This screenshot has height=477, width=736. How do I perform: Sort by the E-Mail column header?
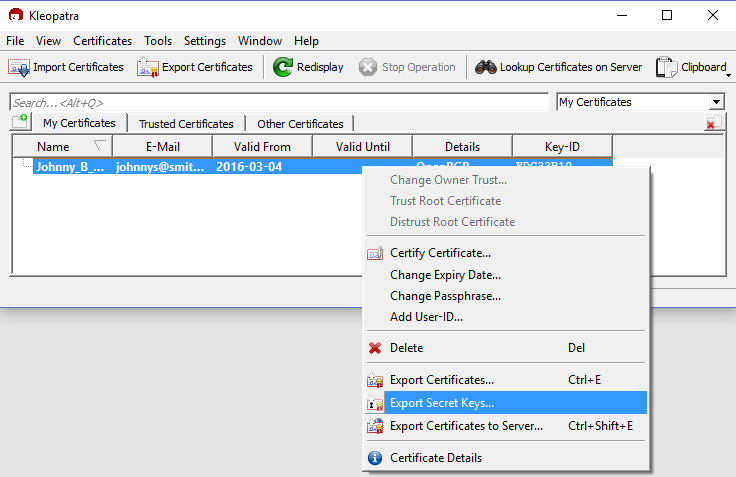point(162,146)
